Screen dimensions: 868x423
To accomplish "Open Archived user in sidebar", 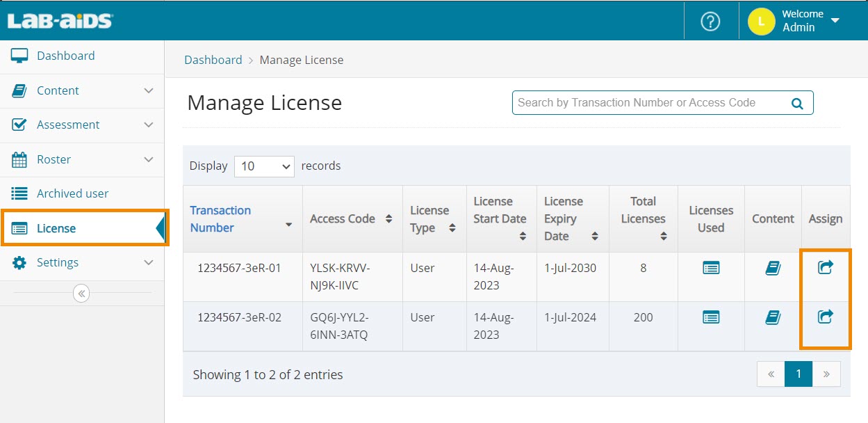I will [x=72, y=193].
